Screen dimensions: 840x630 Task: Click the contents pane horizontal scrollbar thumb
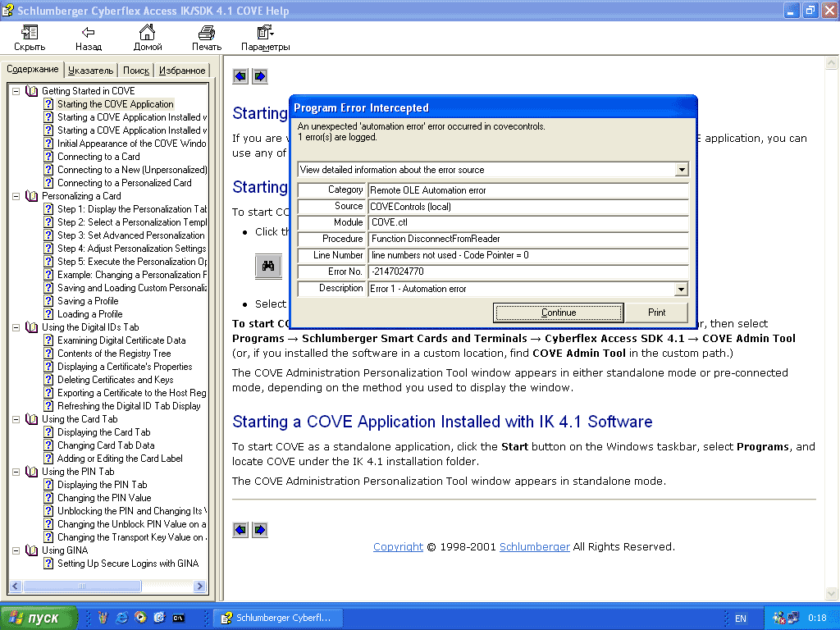pos(82,586)
